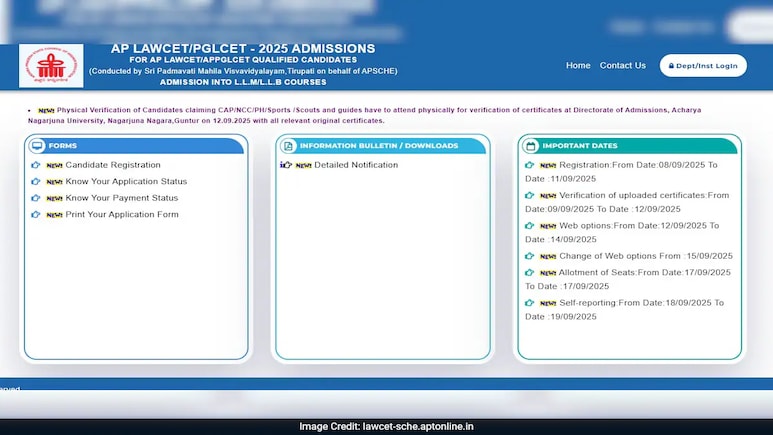Click the NEW badge next to Detailed Notification

pyautogui.click(x=304, y=165)
